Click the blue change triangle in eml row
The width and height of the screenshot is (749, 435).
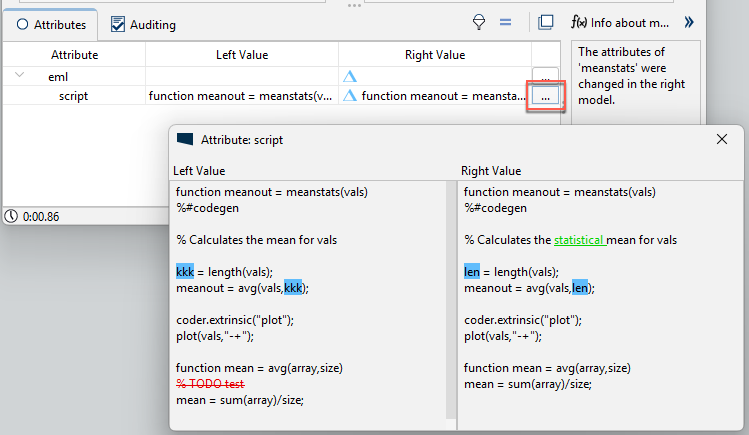point(350,76)
